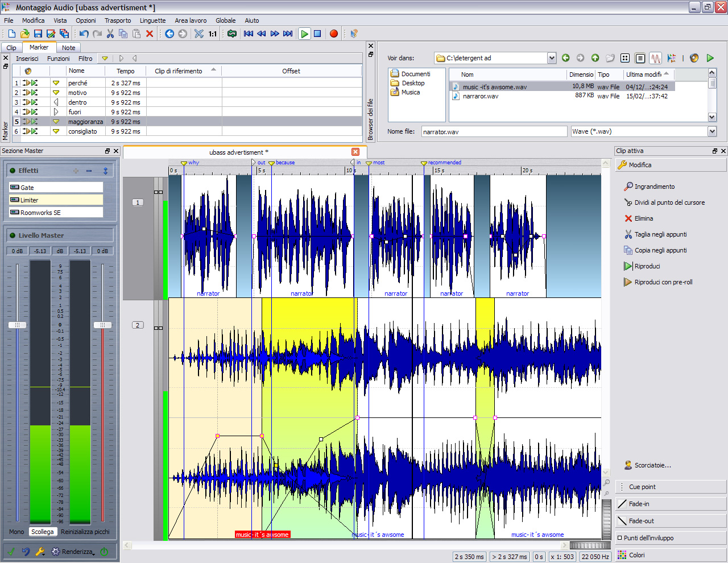The height and width of the screenshot is (563, 728).
Task: Create a new file from the toolbar
Action: coord(11,34)
